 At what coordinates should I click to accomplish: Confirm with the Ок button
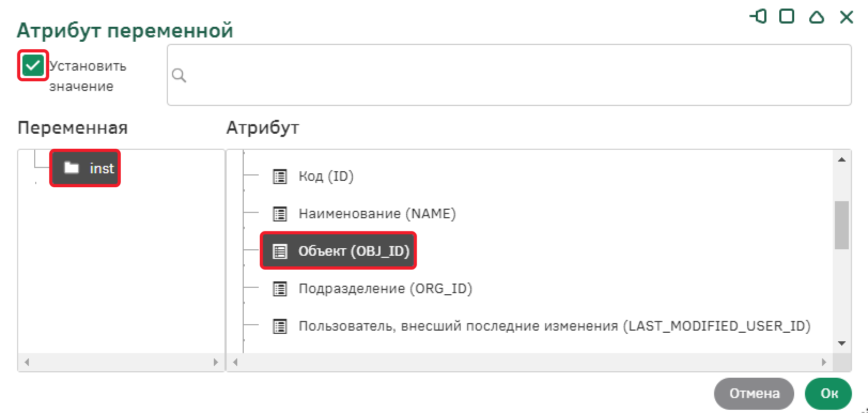click(x=828, y=393)
